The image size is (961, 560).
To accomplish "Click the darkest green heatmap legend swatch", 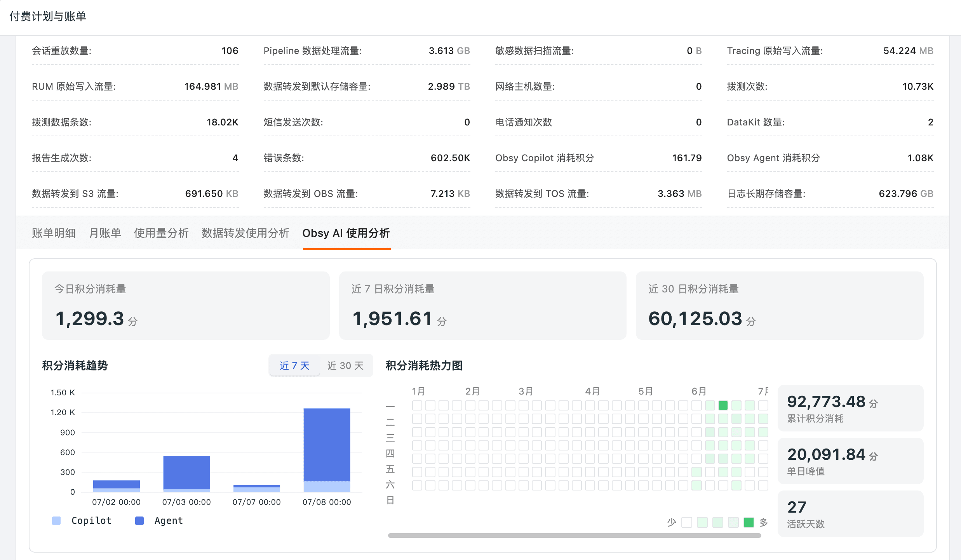I will pyautogui.click(x=749, y=522).
